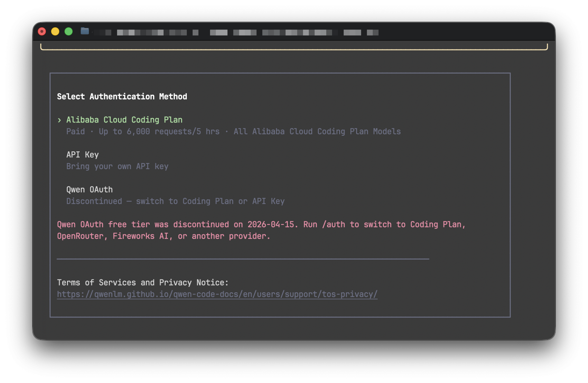Open the Terms of Services privacy link
This screenshot has width=588, height=383.
click(x=217, y=294)
